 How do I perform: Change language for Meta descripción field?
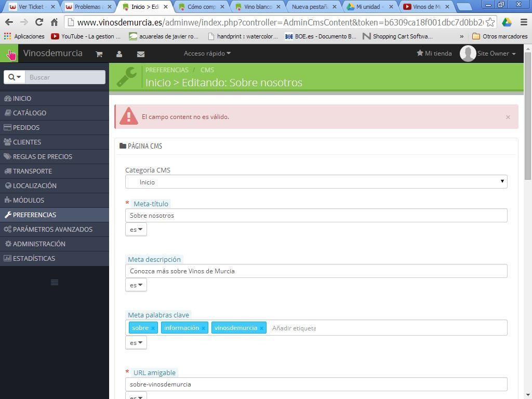pyautogui.click(x=136, y=285)
